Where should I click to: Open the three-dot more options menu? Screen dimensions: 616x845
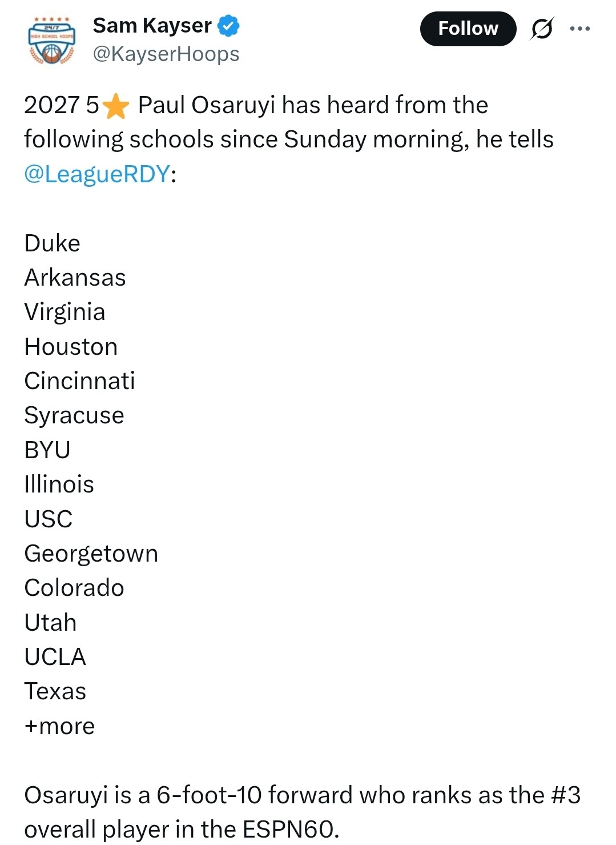(580, 29)
